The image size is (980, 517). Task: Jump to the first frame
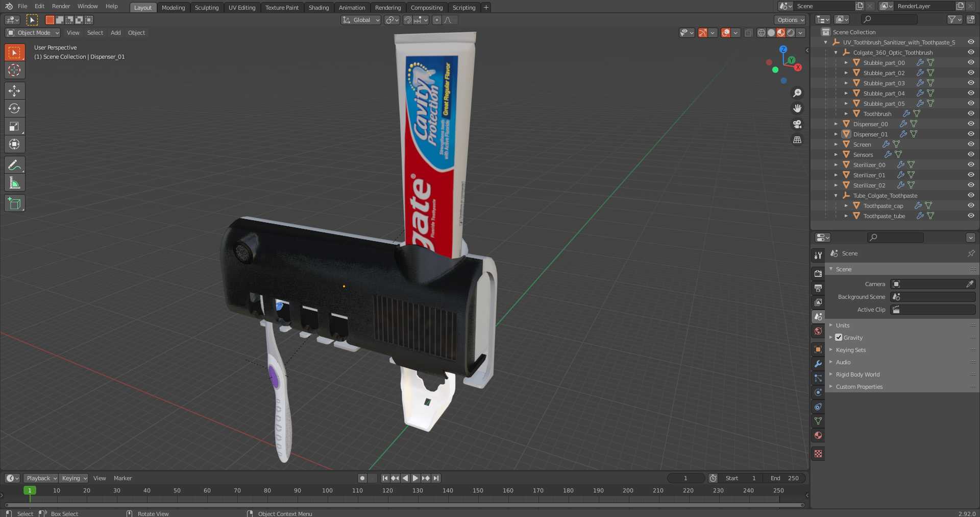point(385,478)
